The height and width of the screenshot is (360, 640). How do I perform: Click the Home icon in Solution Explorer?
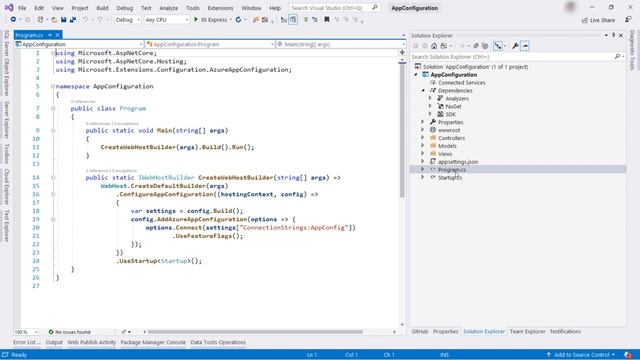[x=434, y=46]
